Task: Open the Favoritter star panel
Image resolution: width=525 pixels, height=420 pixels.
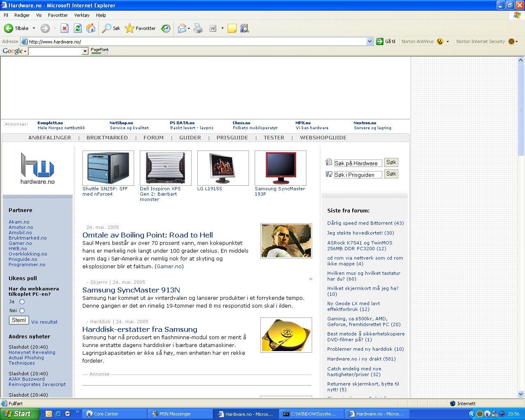Action: [x=140, y=28]
